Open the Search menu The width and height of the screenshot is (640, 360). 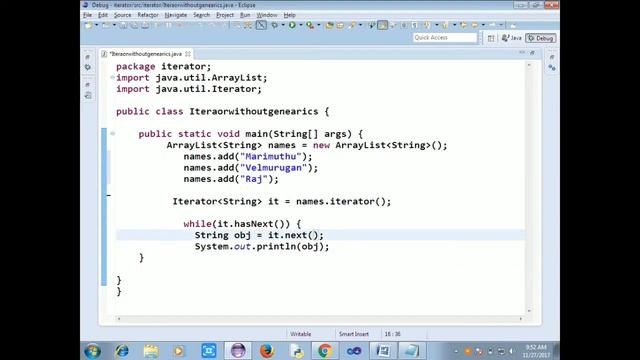[x=201, y=15]
